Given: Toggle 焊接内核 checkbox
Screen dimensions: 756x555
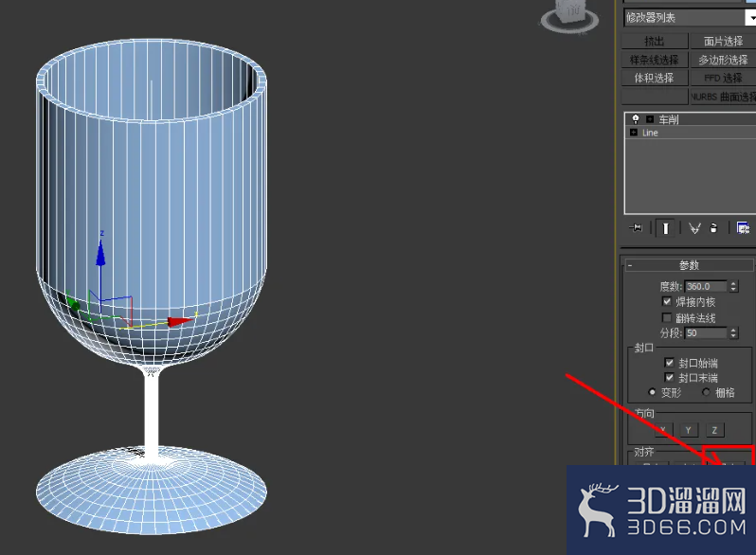Looking at the screenshot, I should pos(667,302).
